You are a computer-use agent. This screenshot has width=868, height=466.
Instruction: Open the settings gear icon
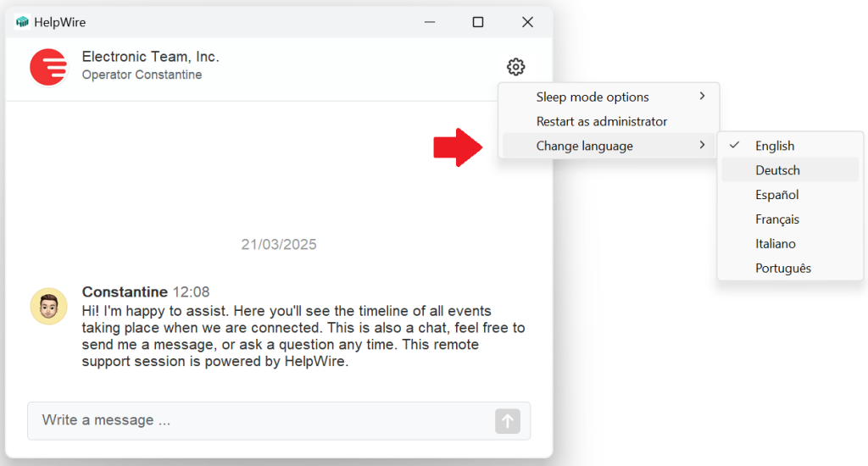tap(516, 66)
